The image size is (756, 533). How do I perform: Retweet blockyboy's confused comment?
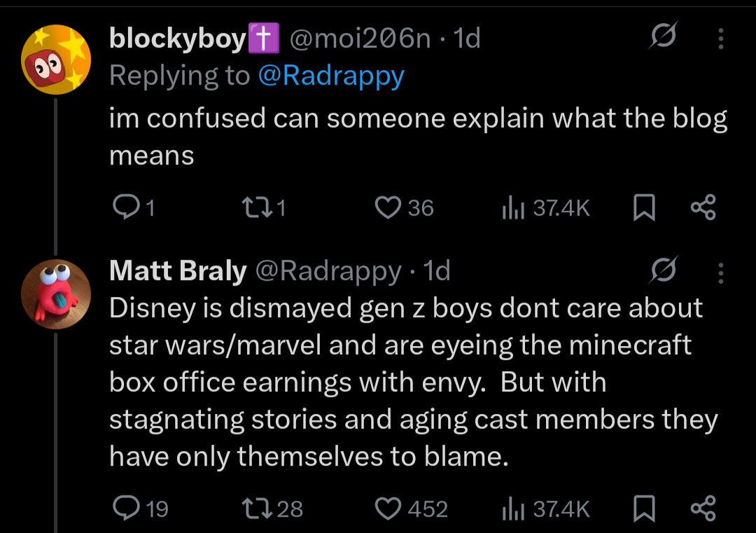[251, 207]
